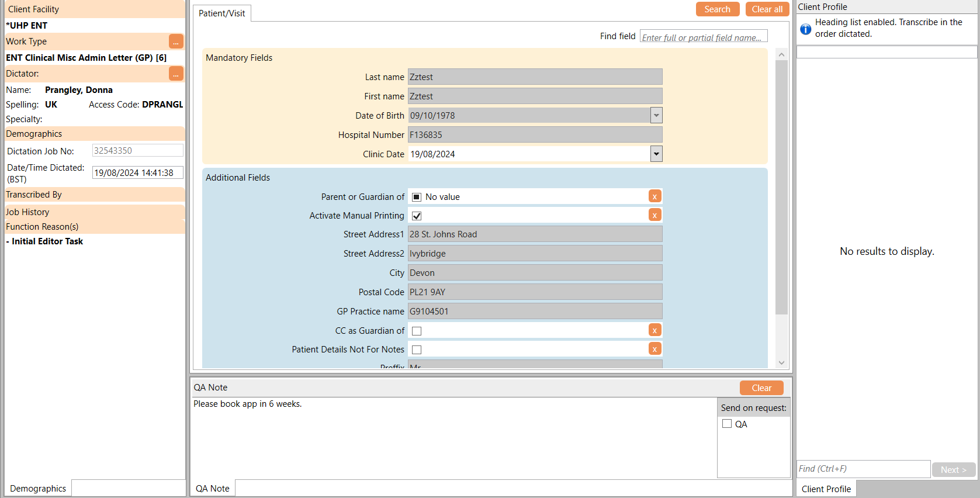980x498 pixels.
Task: Select the Client Profile bottom tab
Action: pos(826,489)
